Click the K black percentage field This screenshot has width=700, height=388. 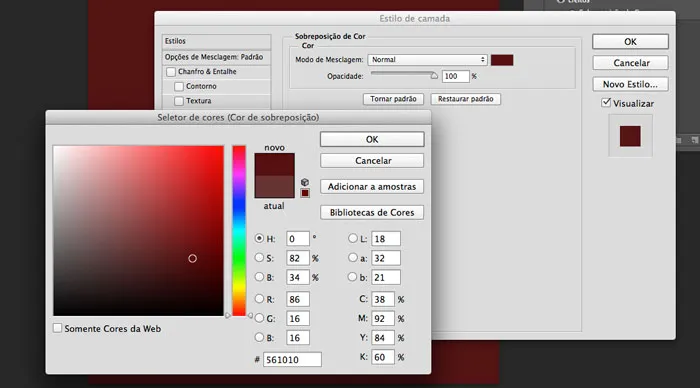pos(383,357)
